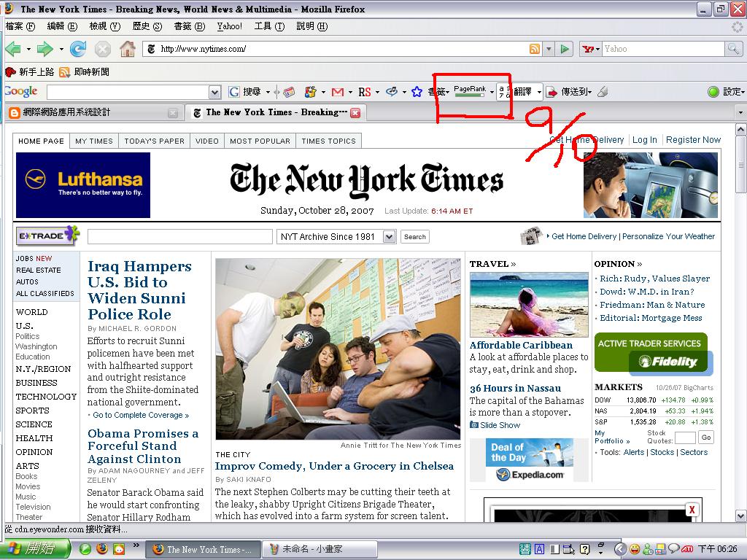
Task: Click the Google toolbar highlighter icon
Action: [603, 91]
